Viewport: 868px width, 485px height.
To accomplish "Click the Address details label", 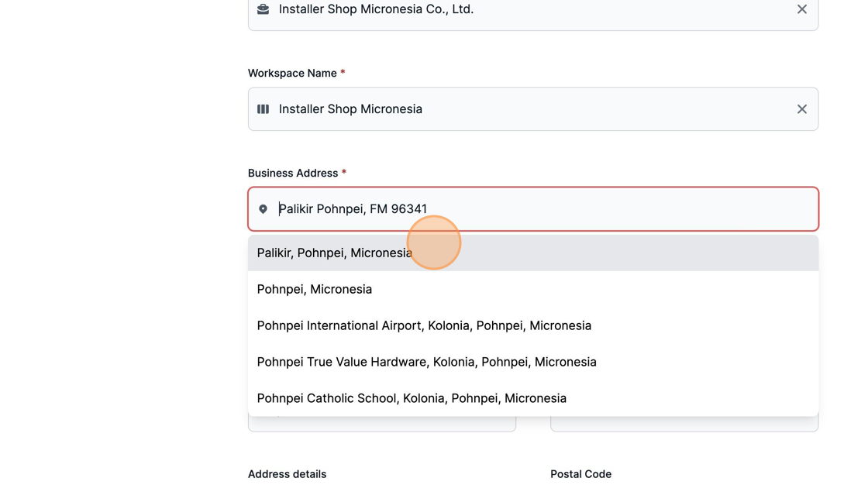I will (287, 474).
